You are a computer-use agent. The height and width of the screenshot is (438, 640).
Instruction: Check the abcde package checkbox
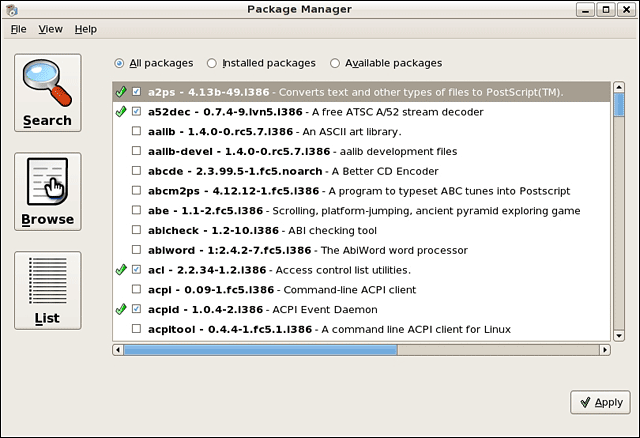point(136,171)
